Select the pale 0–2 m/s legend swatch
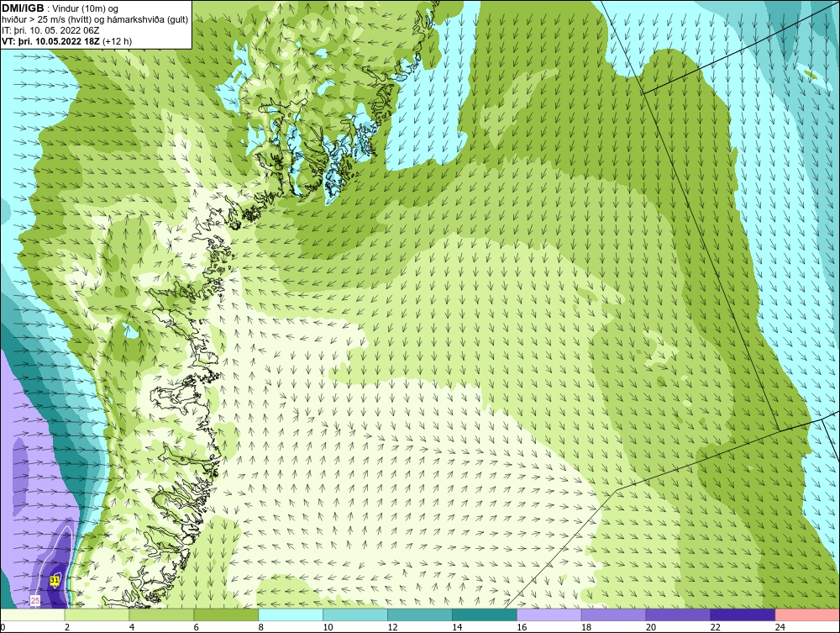 tap(33, 615)
